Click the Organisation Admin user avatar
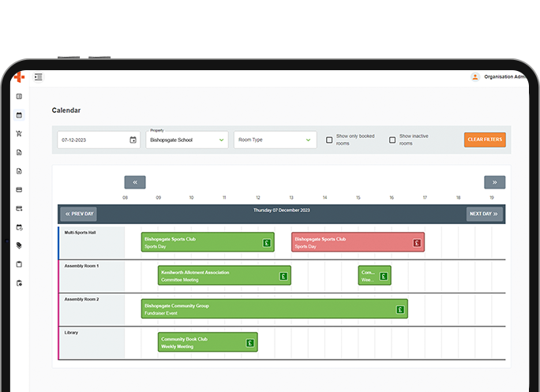The height and width of the screenshot is (392, 540). coord(475,77)
